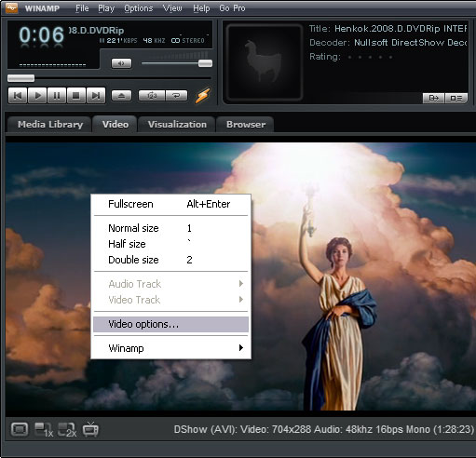The height and width of the screenshot is (458, 476).
Task: Select the Video tab
Action: coord(116,125)
